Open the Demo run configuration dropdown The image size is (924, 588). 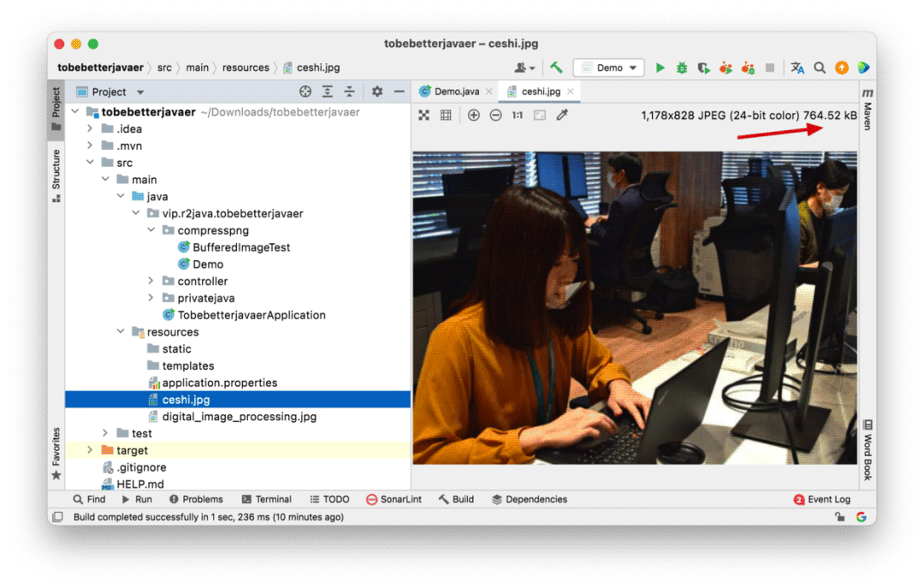tap(609, 68)
